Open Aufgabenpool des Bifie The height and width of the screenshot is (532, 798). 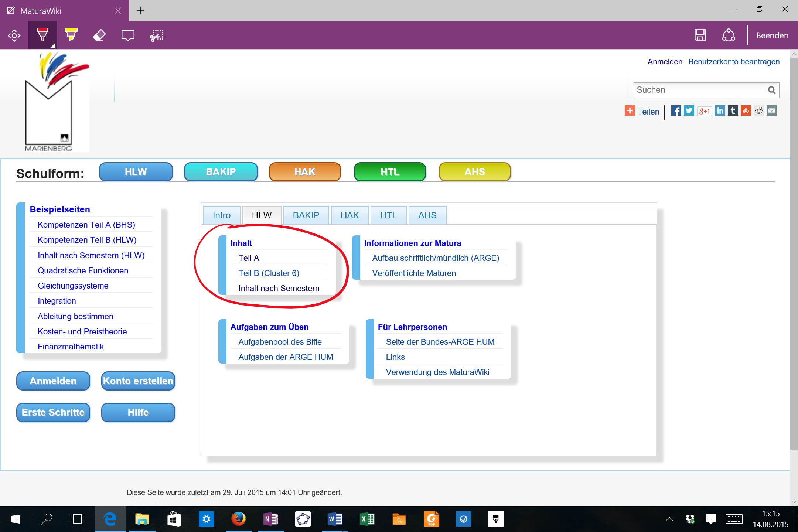tap(280, 342)
